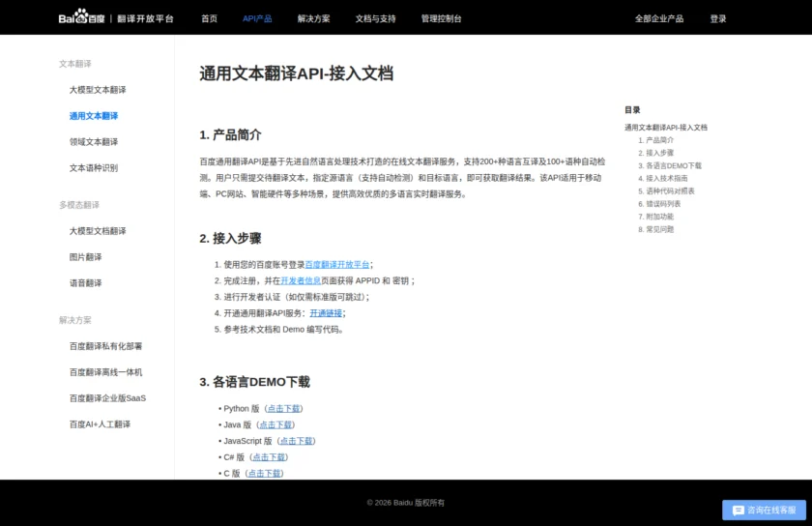Click the Baidu logo in header
The width and height of the screenshot is (812, 526).
(x=81, y=16)
